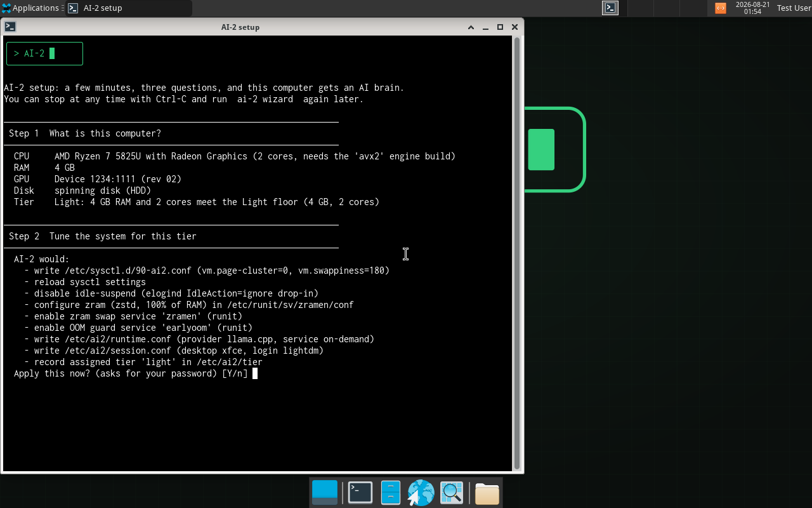Open the Applications menu in the top panel
Viewport: 812px width, 508px height.
coord(32,8)
